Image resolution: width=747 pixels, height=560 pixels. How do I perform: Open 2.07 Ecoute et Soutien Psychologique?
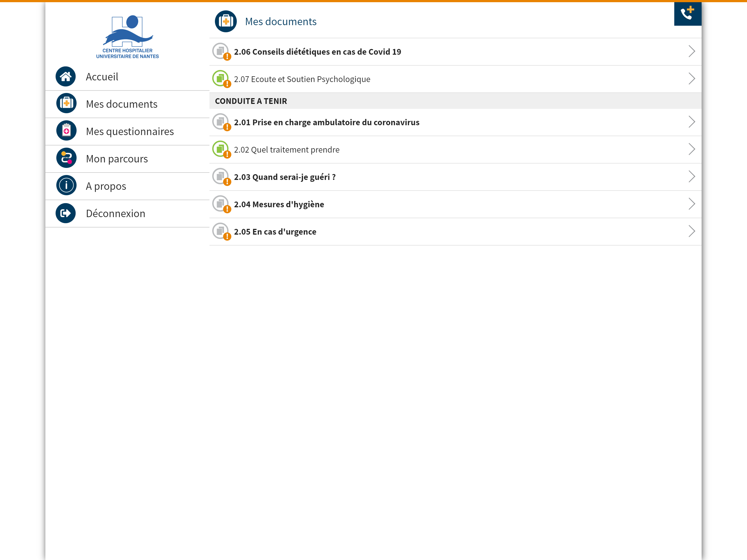[302, 79]
